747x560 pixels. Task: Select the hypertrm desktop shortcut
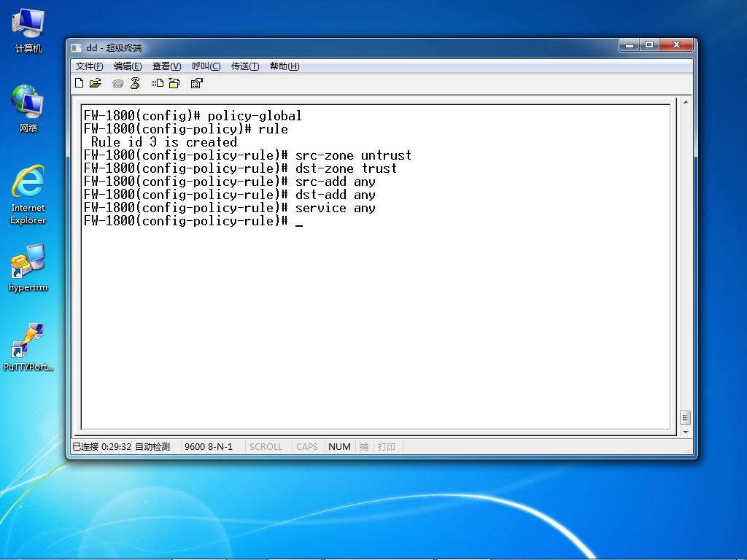pos(28,268)
